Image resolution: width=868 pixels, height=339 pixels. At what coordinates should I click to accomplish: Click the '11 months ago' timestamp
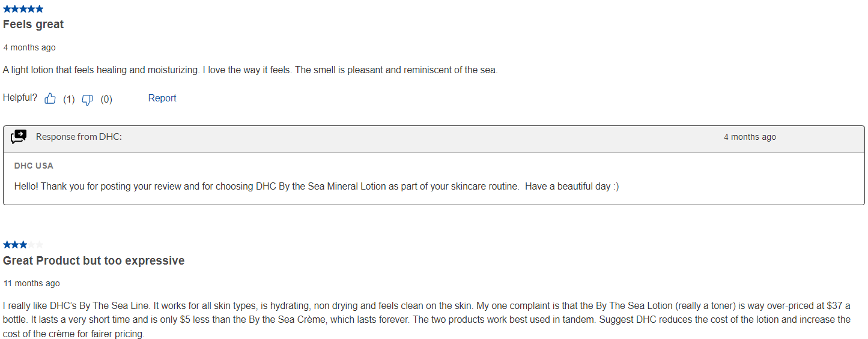point(31,283)
